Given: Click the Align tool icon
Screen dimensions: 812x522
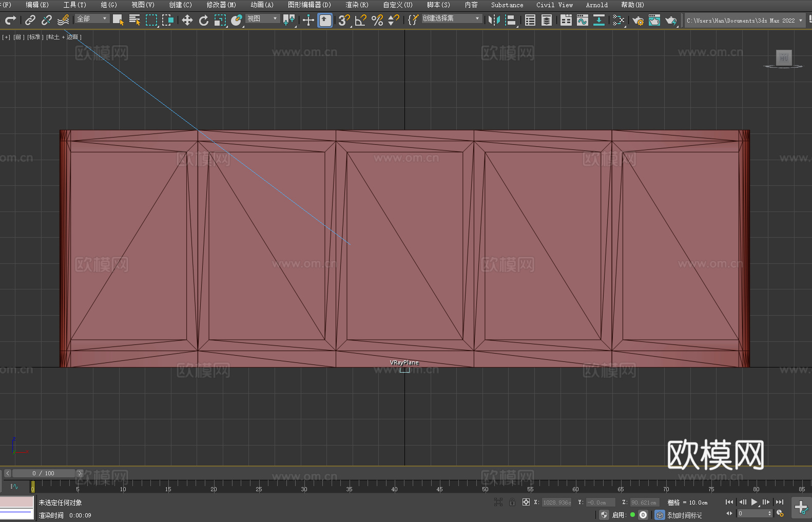Looking at the screenshot, I should pyautogui.click(x=511, y=20).
